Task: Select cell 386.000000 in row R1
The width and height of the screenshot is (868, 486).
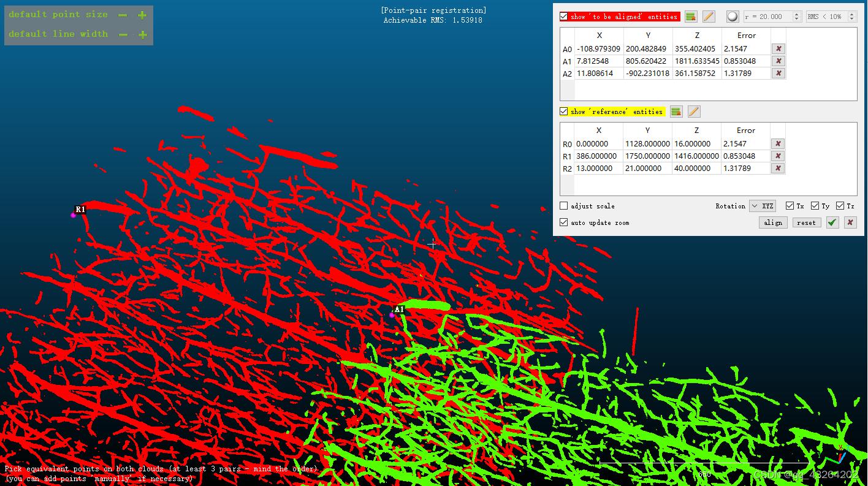Action: (599, 156)
